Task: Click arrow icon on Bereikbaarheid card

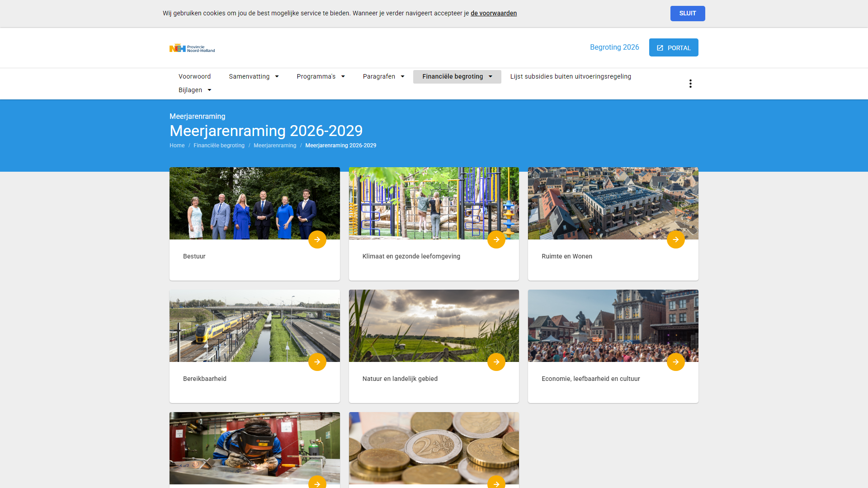Action: (x=317, y=362)
